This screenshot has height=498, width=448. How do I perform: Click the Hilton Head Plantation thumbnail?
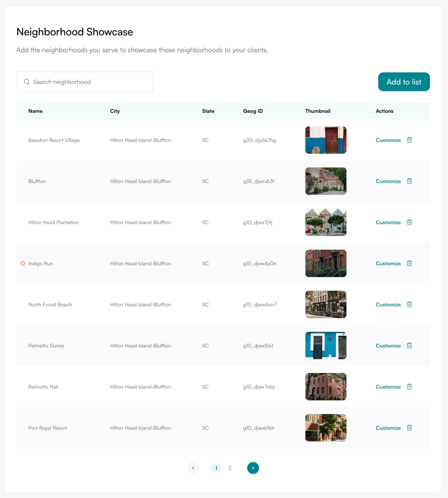coord(326,222)
